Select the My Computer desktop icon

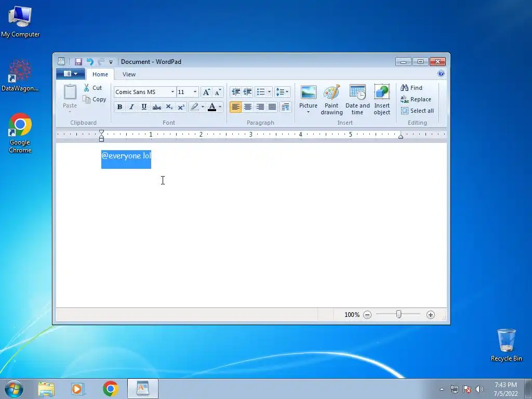(x=20, y=21)
